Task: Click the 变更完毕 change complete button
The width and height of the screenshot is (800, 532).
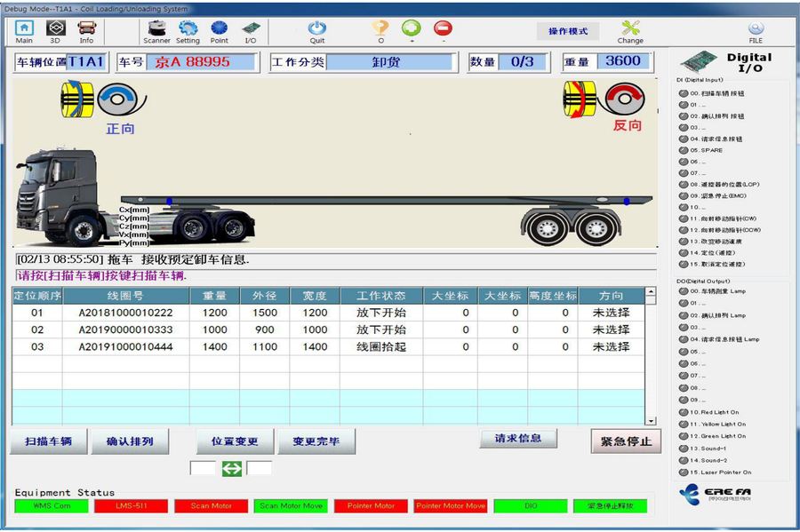Action: click(x=316, y=441)
